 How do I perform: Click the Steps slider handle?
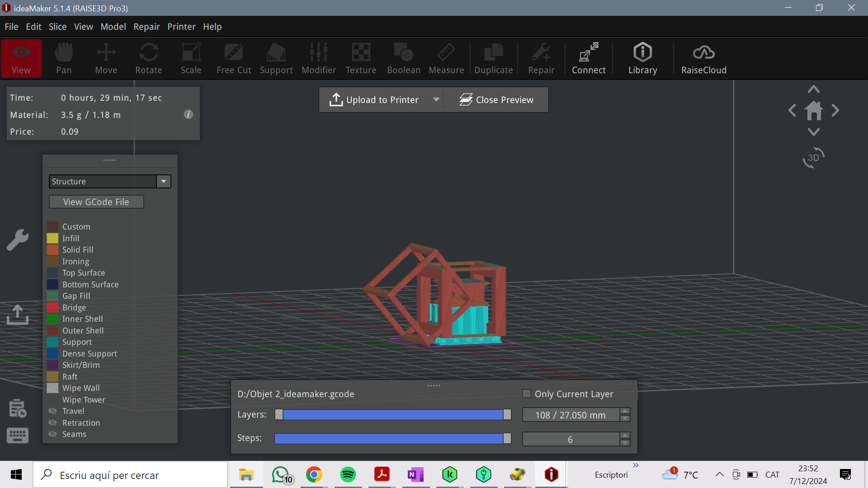click(507, 438)
